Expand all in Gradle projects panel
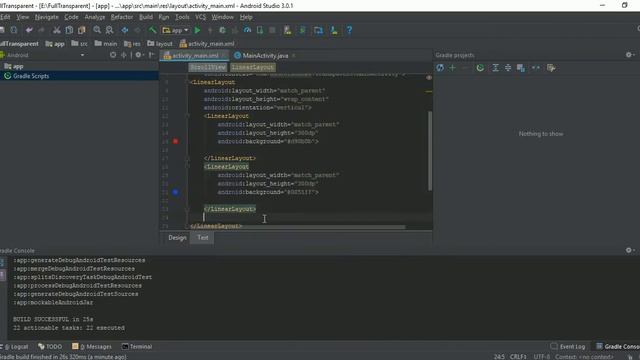This screenshot has width=640, height=360. [x=495, y=68]
